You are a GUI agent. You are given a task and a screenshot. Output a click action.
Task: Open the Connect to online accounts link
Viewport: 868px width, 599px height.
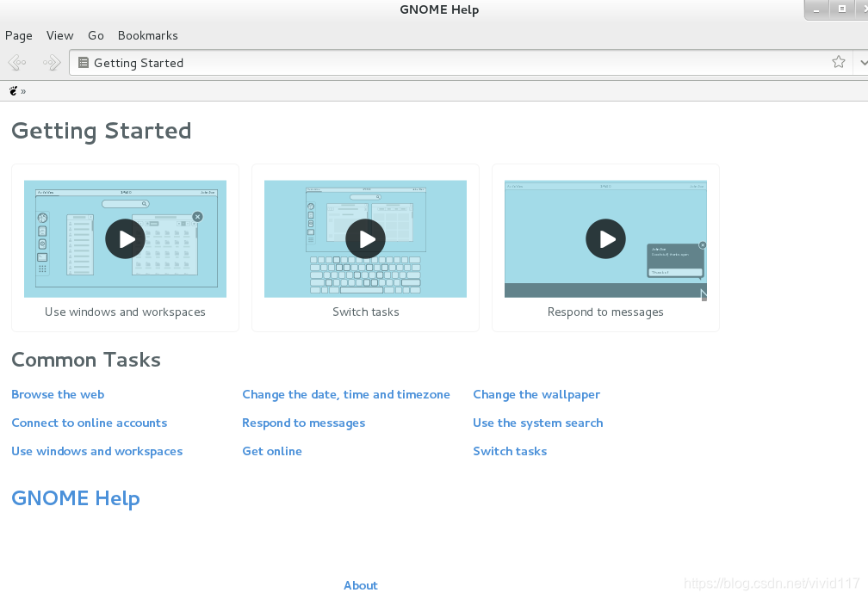tap(90, 423)
